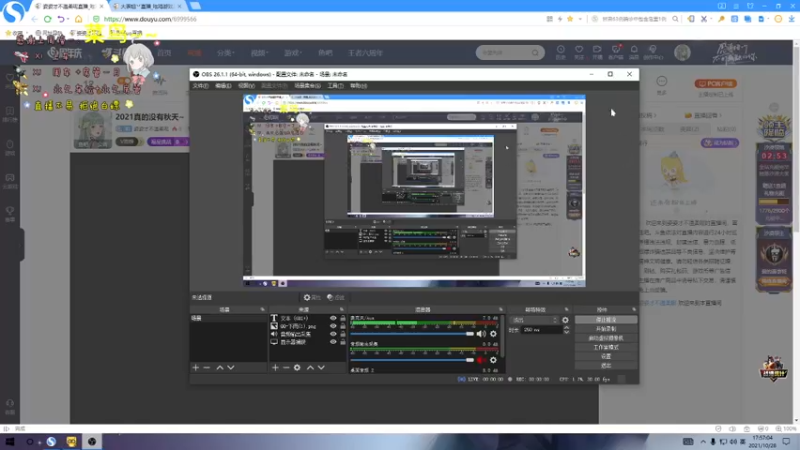The width and height of the screenshot is (800, 450).
Task: Open the transition properties gear icon
Action: tap(565, 320)
